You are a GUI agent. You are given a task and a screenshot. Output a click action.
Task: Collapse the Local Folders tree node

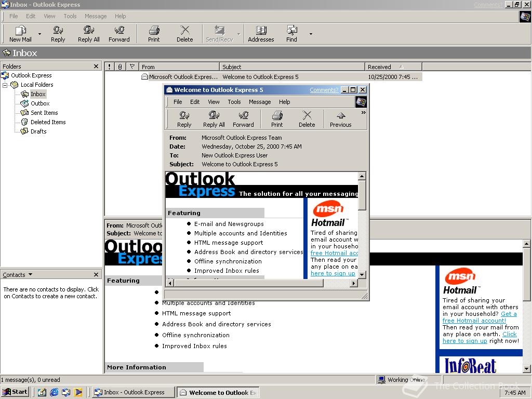point(5,85)
